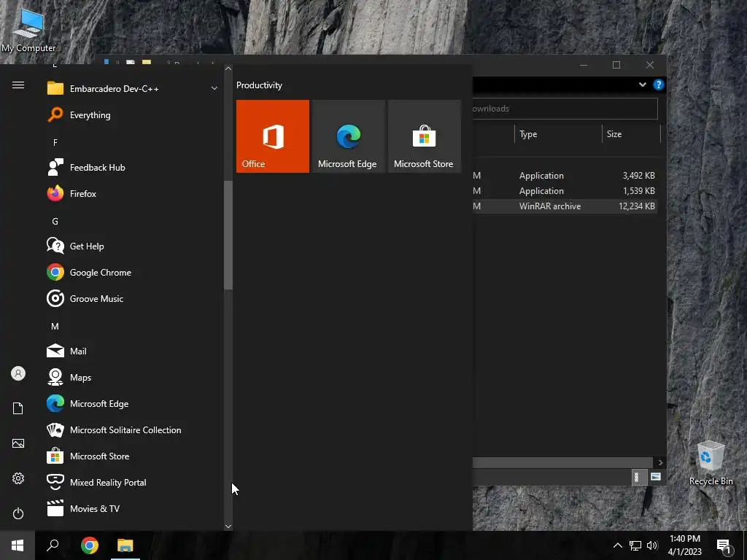This screenshot has height=560, width=747.
Task: Click the Power button in Start
Action: [18, 513]
